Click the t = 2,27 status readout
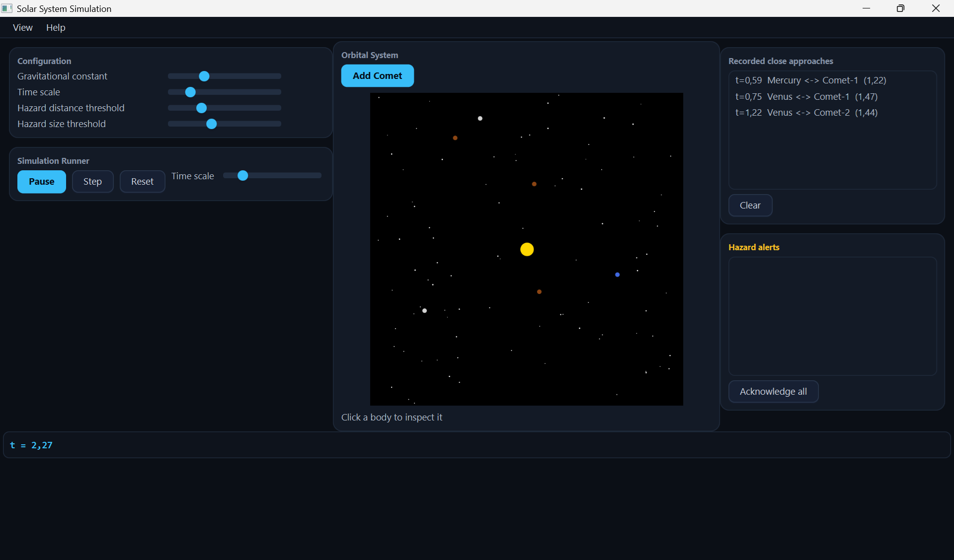954x560 pixels. pyautogui.click(x=31, y=445)
